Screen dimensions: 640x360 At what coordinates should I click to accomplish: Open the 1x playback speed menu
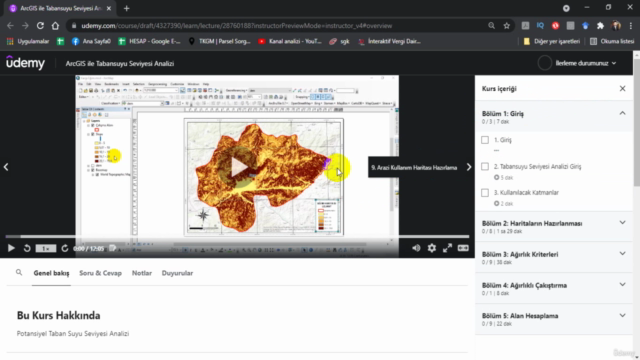[x=46, y=248]
